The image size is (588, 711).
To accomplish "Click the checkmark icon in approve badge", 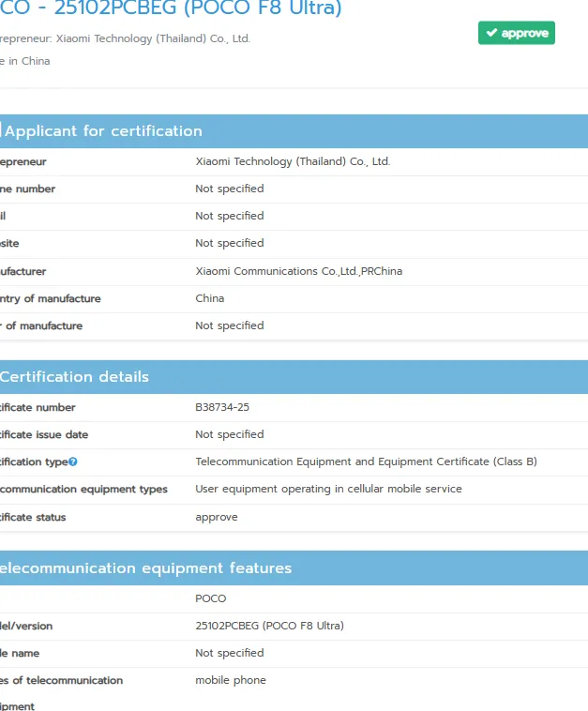I will pos(490,34).
